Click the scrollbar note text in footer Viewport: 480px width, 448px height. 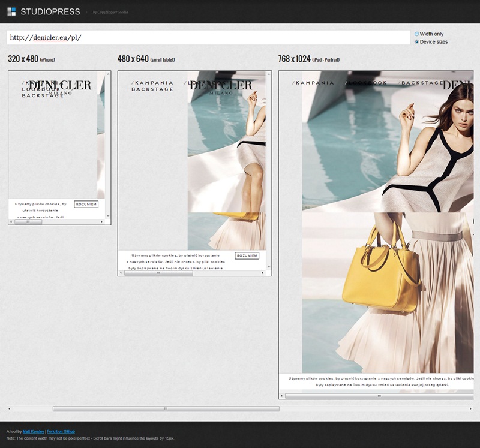91,438
